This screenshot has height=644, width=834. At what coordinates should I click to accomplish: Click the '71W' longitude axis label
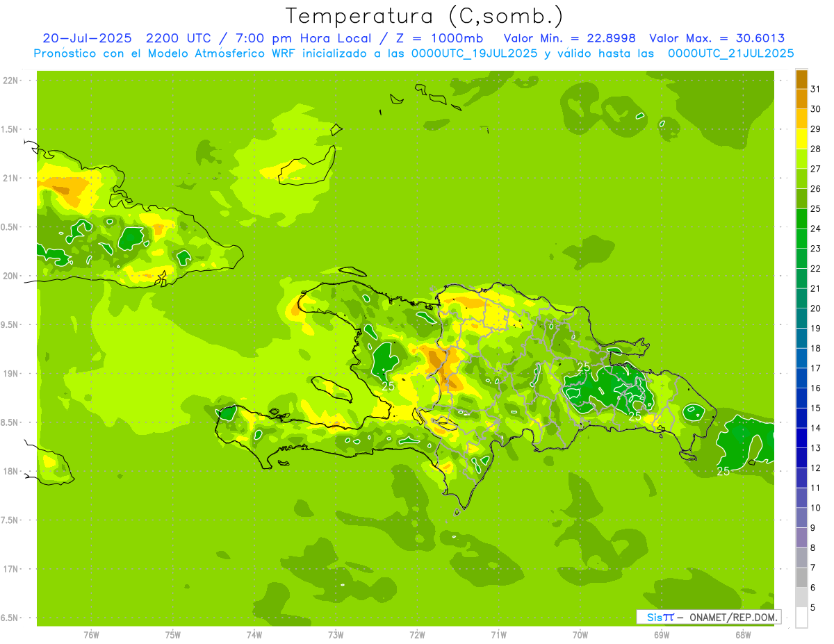coord(498,635)
